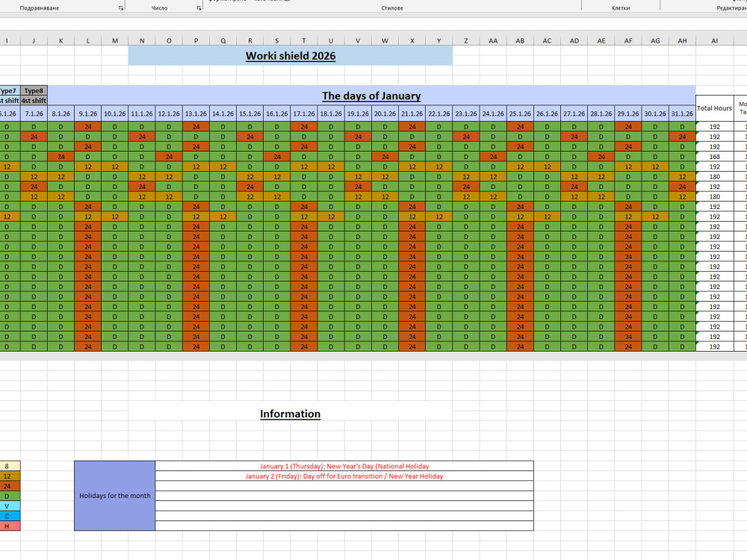Click the 18.1.26 date cell

pos(331,113)
